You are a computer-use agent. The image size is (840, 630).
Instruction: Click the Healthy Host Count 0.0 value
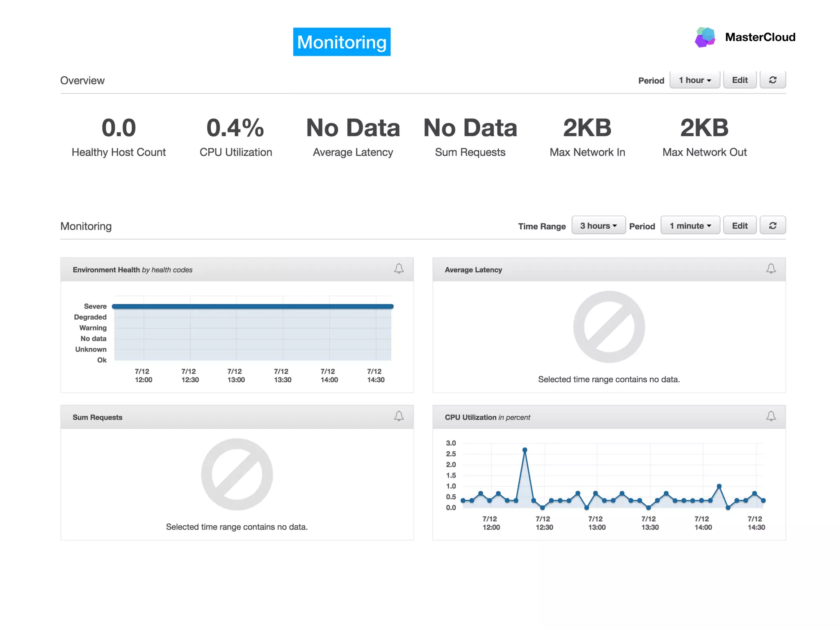[x=119, y=128]
